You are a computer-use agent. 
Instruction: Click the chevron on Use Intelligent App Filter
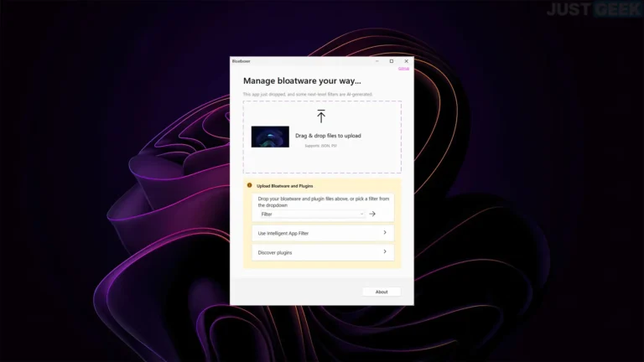pyautogui.click(x=384, y=233)
